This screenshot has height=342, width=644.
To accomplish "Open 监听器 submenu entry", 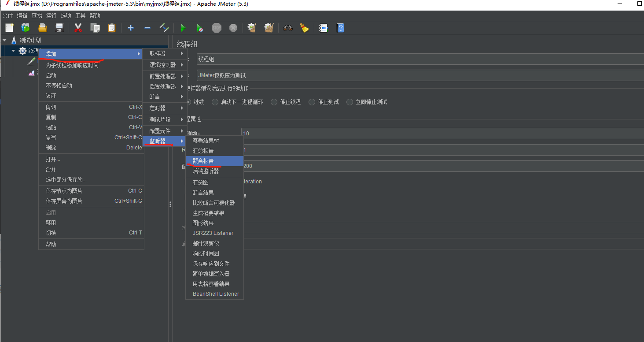I will (165, 141).
